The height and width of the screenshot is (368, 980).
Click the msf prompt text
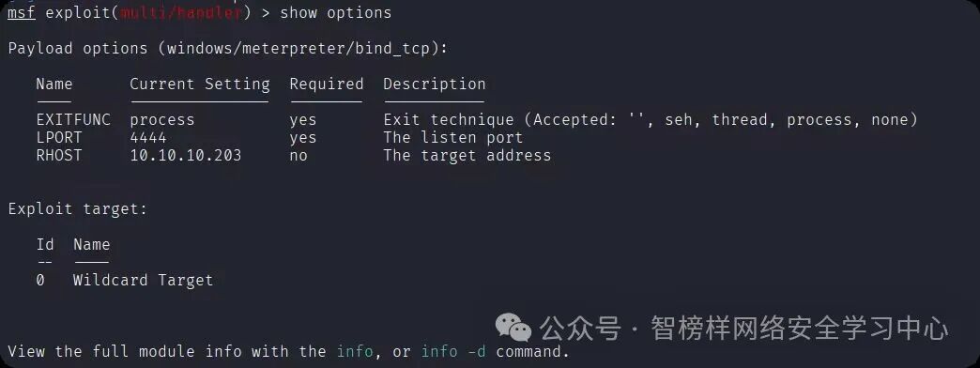[x=22, y=12]
